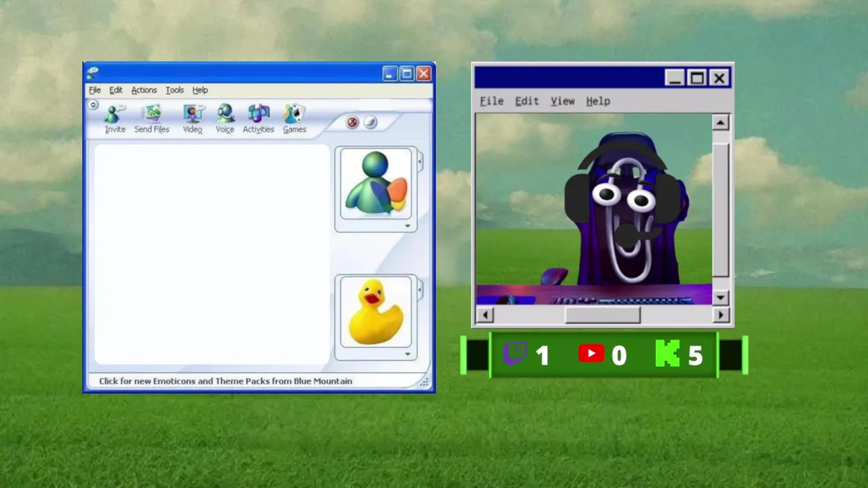Click the paintbrush color scheme icon
The height and width of the screenshot is (488, 868).
[x=370, y=122]
